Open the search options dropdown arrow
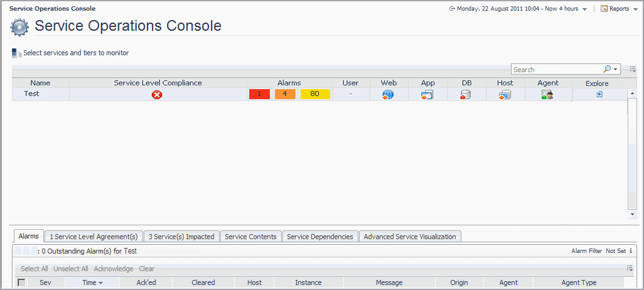Image resolution: width=644 pixels, height=290 pixels. tap(616, 70)
